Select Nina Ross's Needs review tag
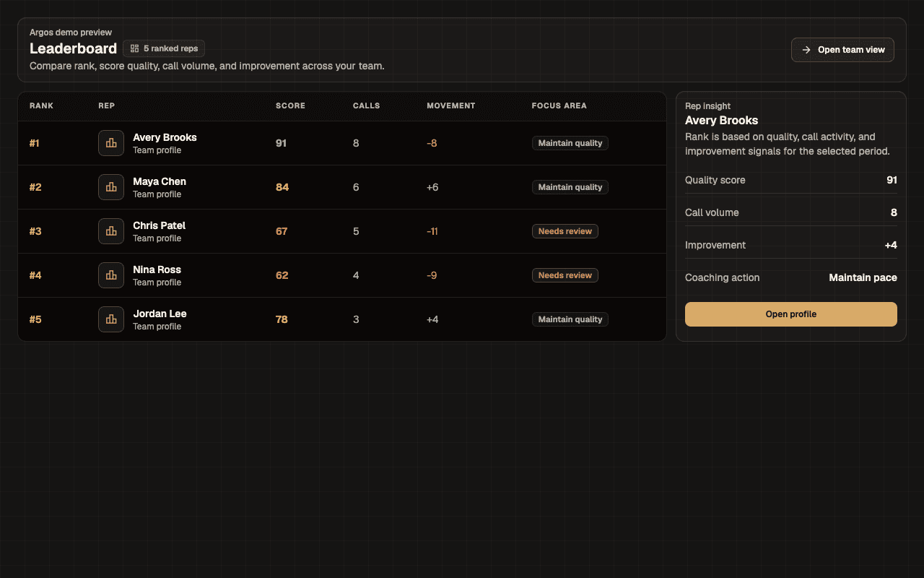This screenshot has height=578, width=924. [x=565, y=275]
